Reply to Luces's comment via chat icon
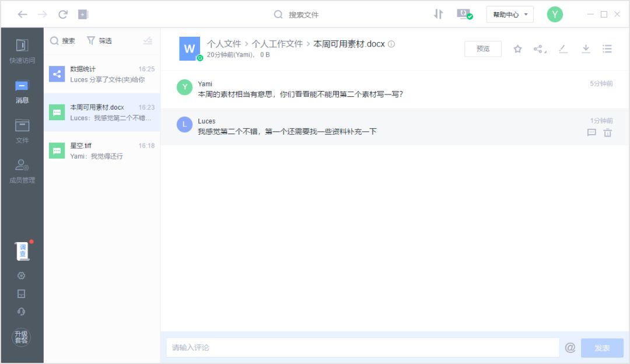This screenshot has width=630, height=364. [591, 133]
